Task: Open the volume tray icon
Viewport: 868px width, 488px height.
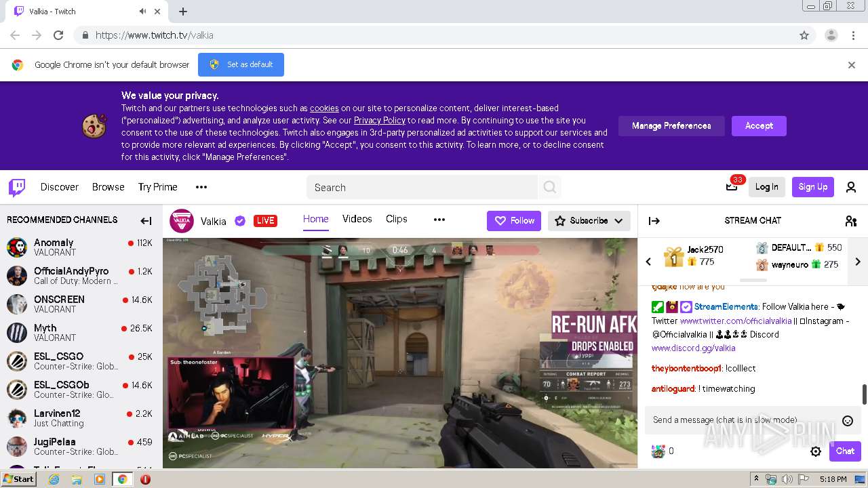Action: point(787,479)
